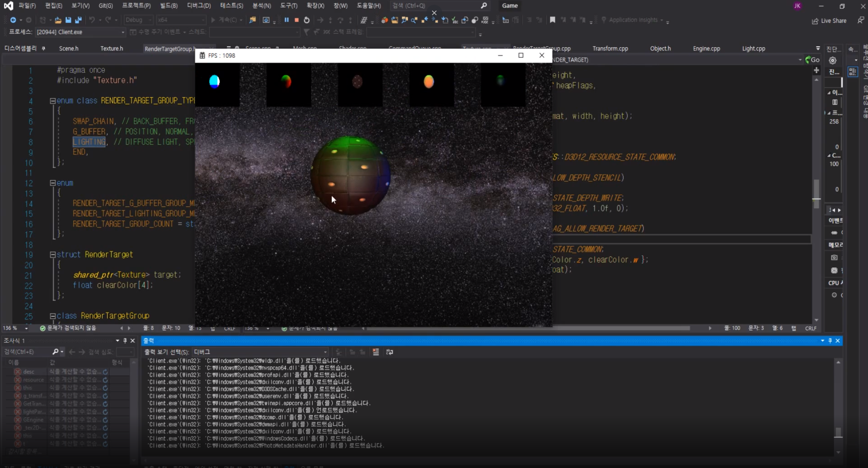Click the bookmark toggle icon in toolbar

click(x=552, y=20)
